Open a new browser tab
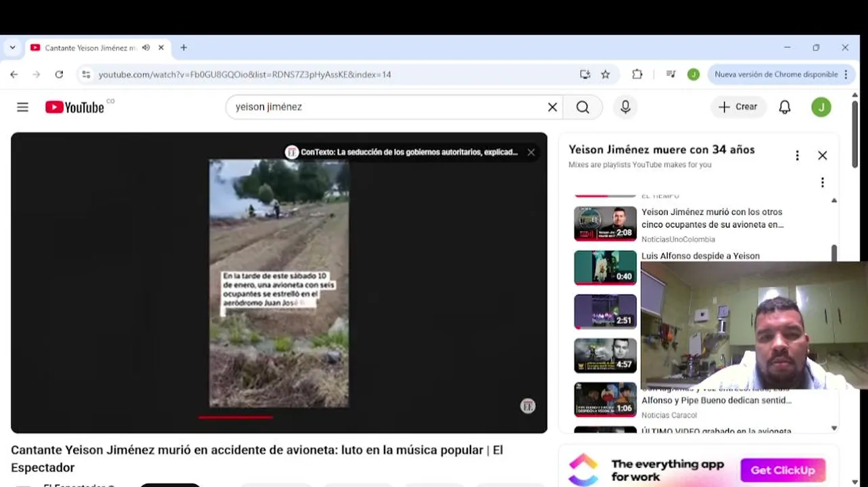 point(183,48)
